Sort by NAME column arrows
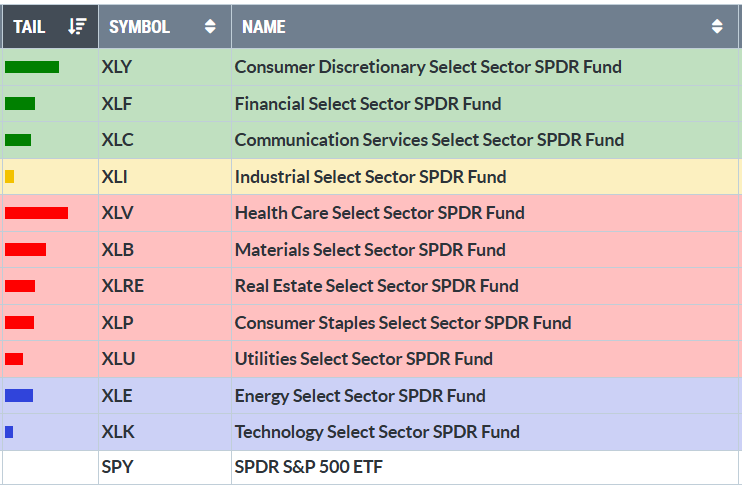This screenshot has height=490, width=742. (717, 27)
